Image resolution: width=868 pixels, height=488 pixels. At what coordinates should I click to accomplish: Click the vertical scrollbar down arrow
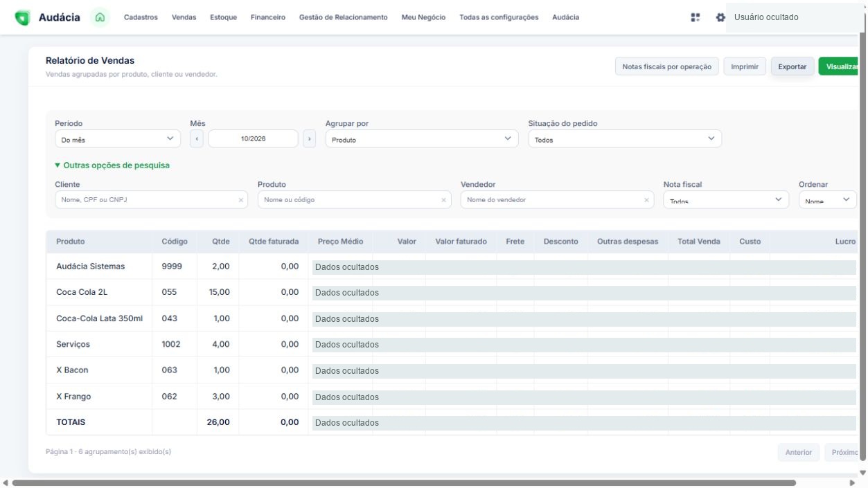tap(862, 473)
